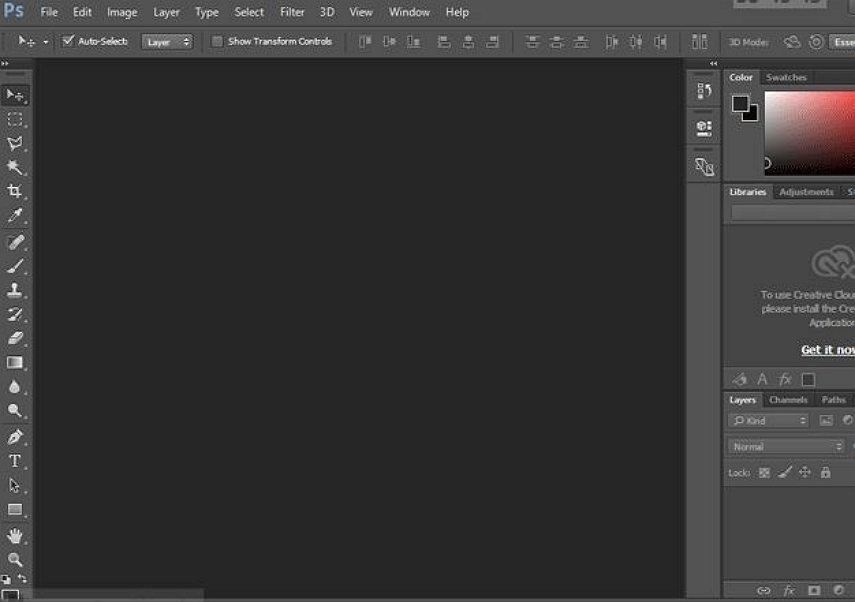Open the Properties panel icon
The width and height of the screenshot is (855, 602).
pos(704,128)
